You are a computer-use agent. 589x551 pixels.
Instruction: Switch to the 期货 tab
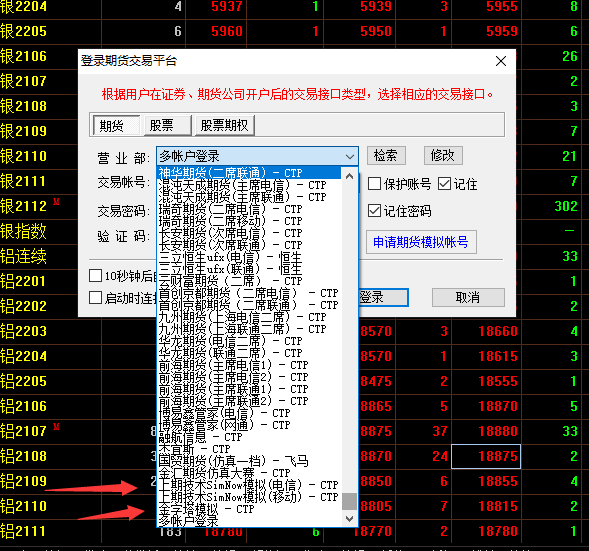pyautogui.click(x=116, y=125)
